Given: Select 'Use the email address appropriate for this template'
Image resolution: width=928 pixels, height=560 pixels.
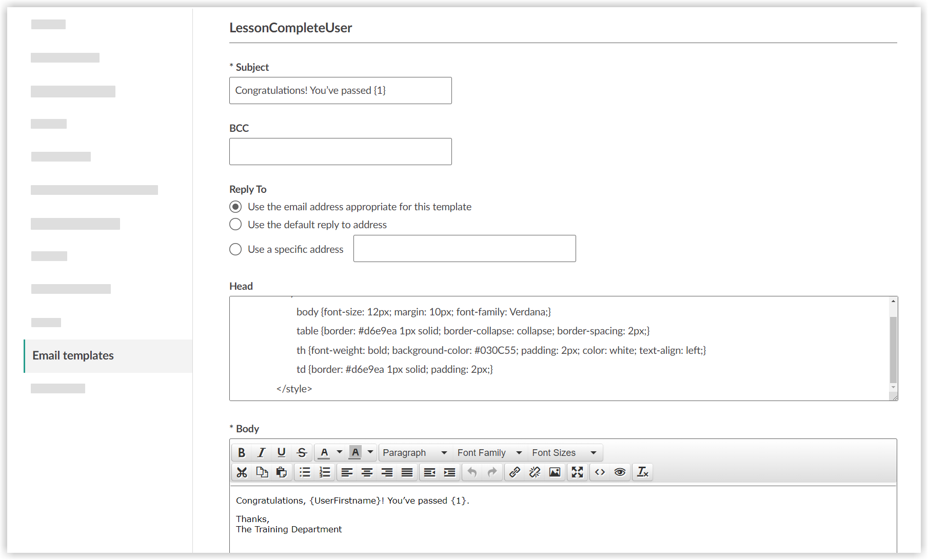Looking at the screenshot, I should [x=235, y=207].
